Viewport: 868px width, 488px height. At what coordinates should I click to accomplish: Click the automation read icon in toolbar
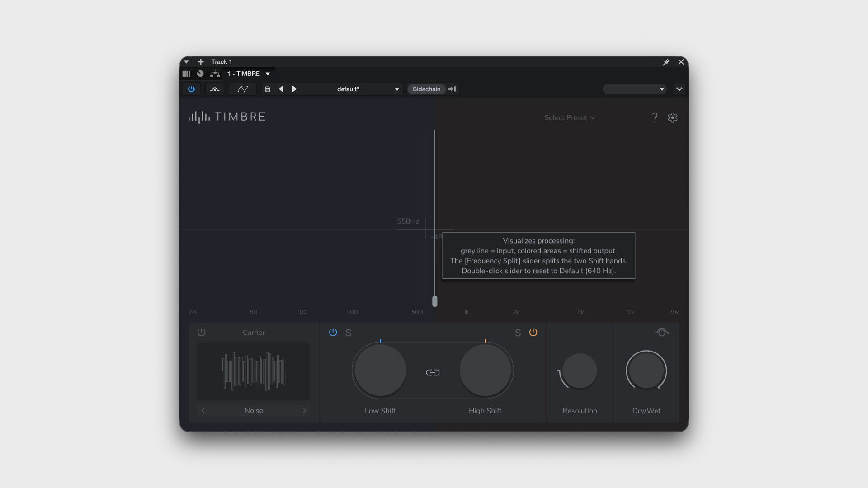coord(215,89)
